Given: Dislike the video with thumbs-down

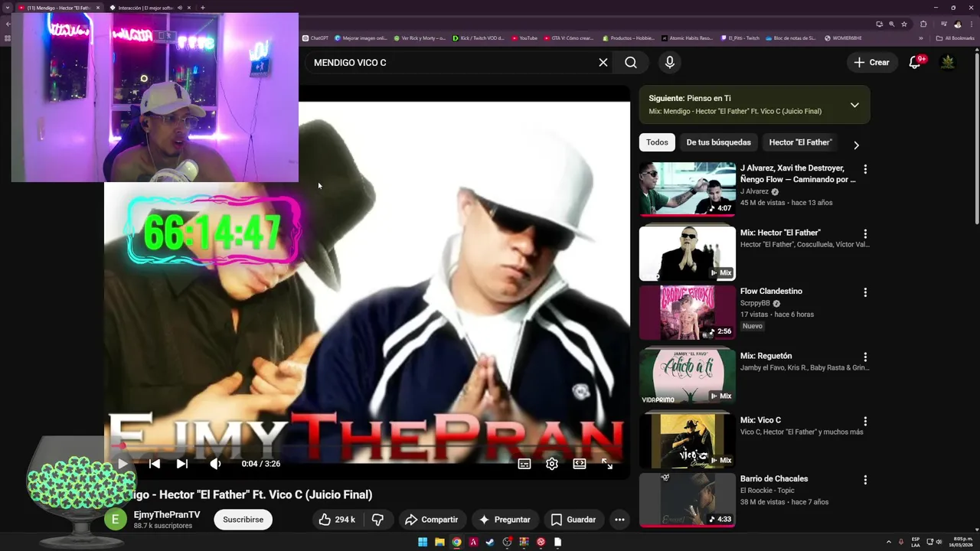Looking at the screenshot, I should point(377,520).
